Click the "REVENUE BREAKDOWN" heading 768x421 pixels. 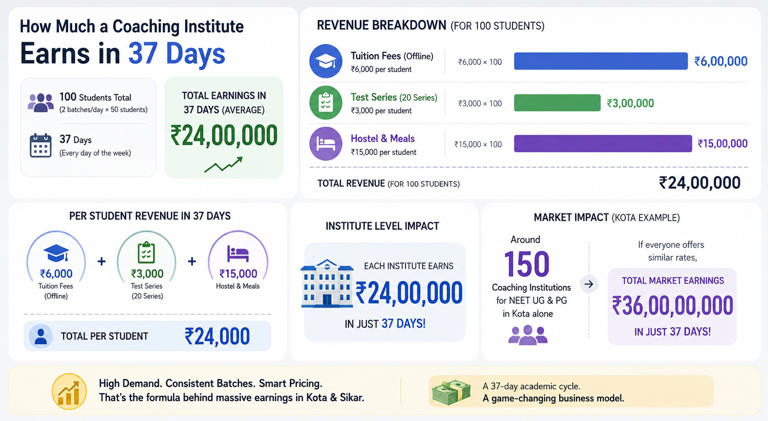(381, 25)
